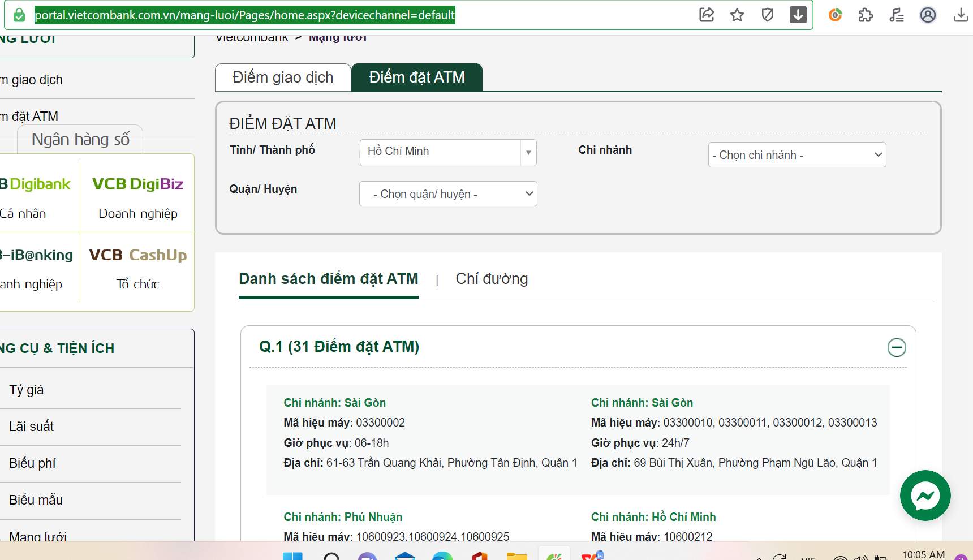Bookmark this page with the star icon

coord(737,15)
